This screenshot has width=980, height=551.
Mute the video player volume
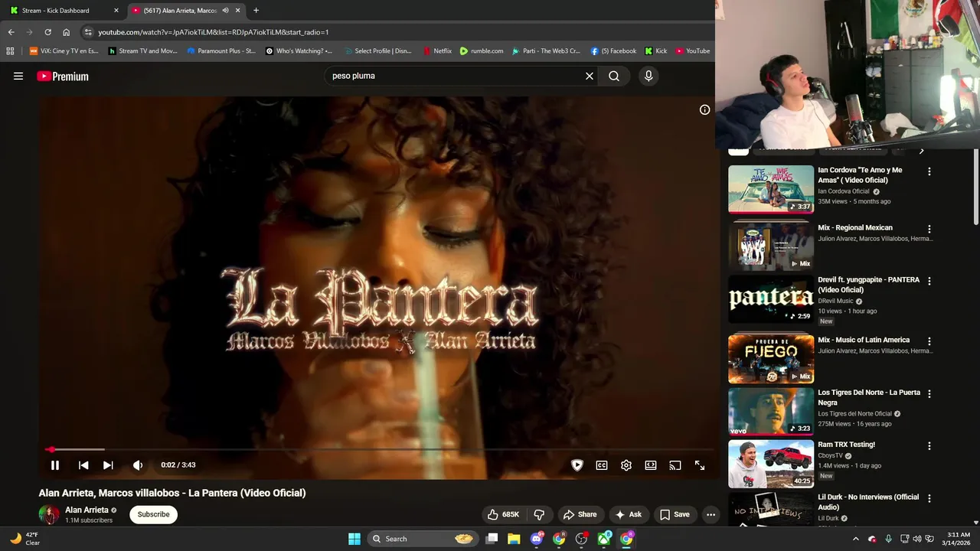[x=138, y=465]
